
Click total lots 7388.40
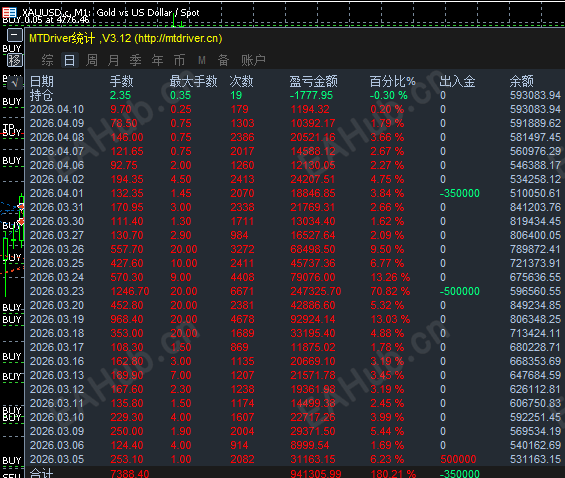point(130,473)
